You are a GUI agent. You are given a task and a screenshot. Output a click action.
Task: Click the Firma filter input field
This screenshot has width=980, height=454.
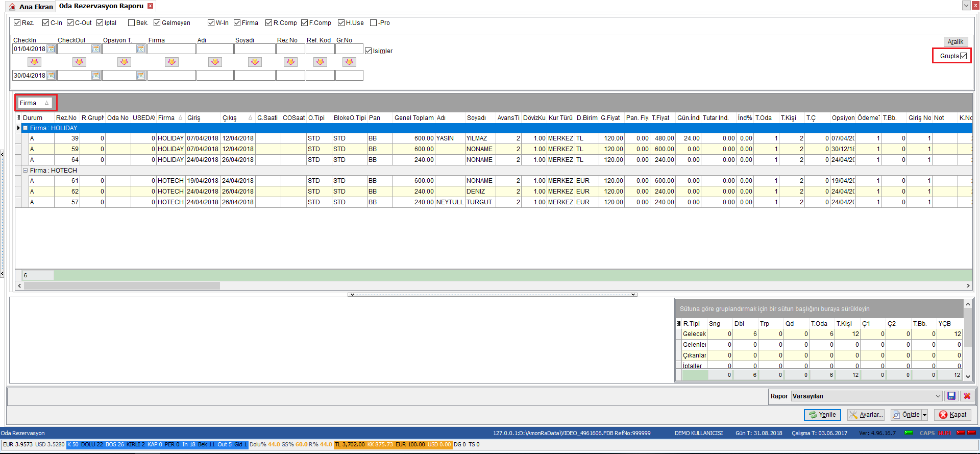click(x=171, y=49)
